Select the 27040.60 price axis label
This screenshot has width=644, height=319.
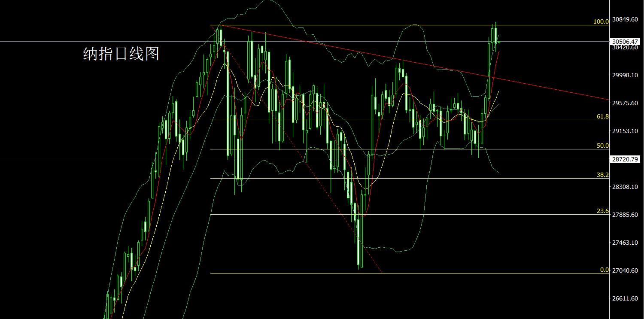pos(625,270)
